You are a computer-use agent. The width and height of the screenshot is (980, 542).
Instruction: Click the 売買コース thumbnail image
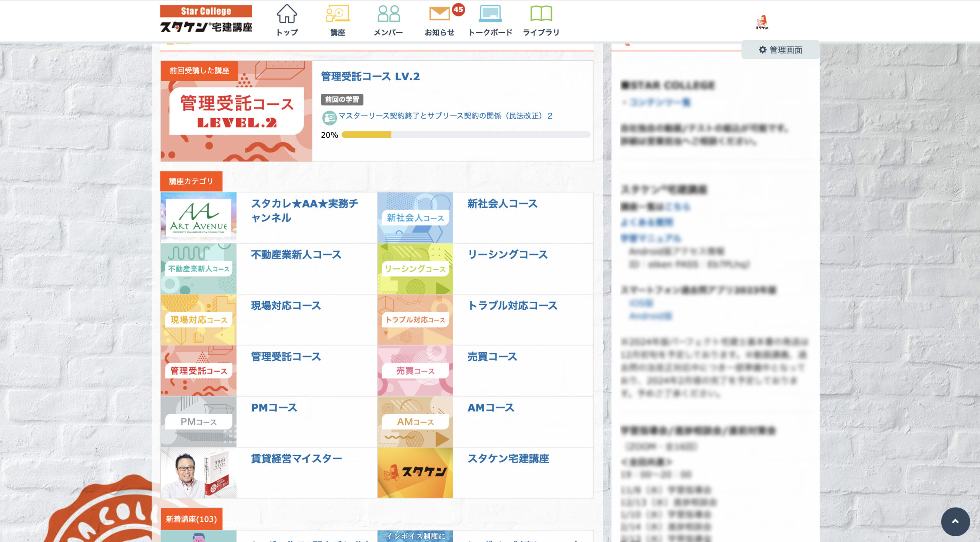(415, 370)
